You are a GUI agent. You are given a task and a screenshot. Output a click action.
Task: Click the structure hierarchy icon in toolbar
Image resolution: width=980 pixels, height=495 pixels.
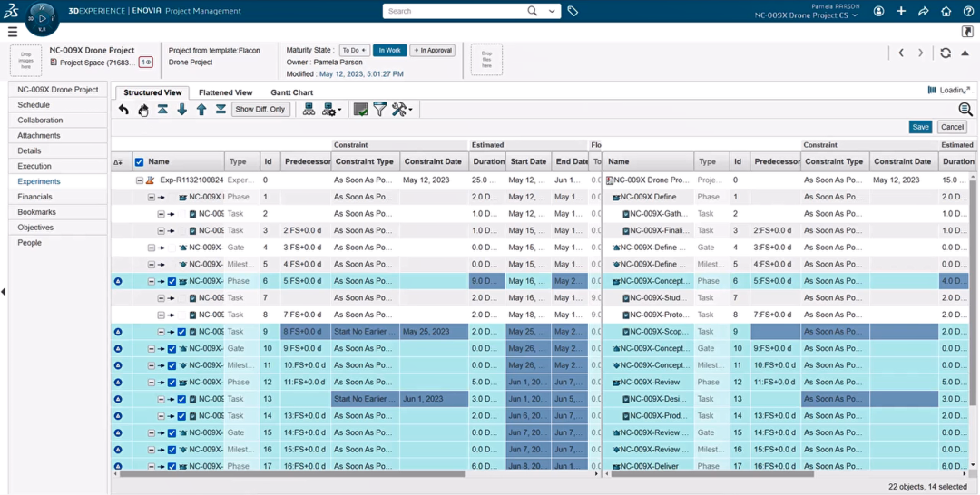point(309,109)
